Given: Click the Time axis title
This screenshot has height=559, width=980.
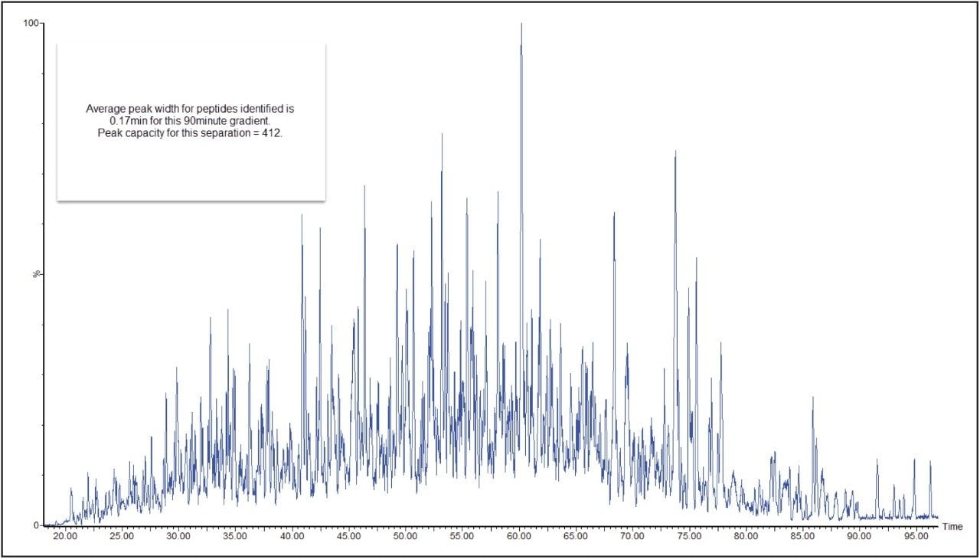Looking at the screenshot, I should 952,527.
